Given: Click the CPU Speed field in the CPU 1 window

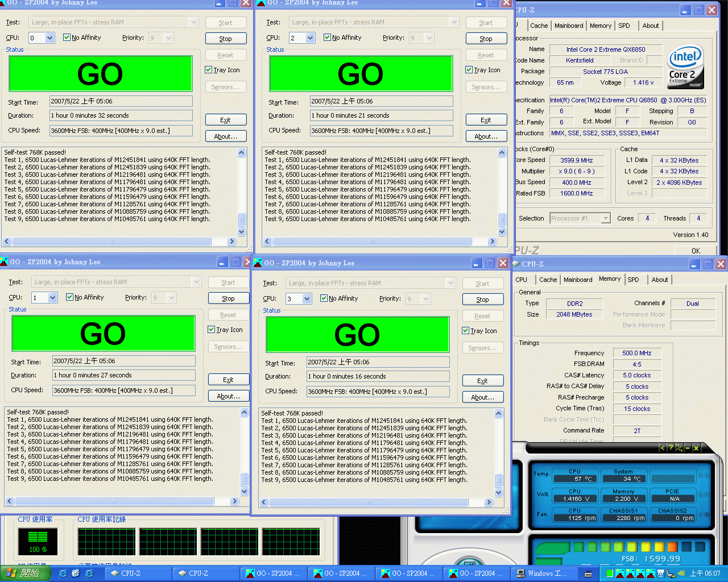Looking at the screenshot, I should click(124, 390).
